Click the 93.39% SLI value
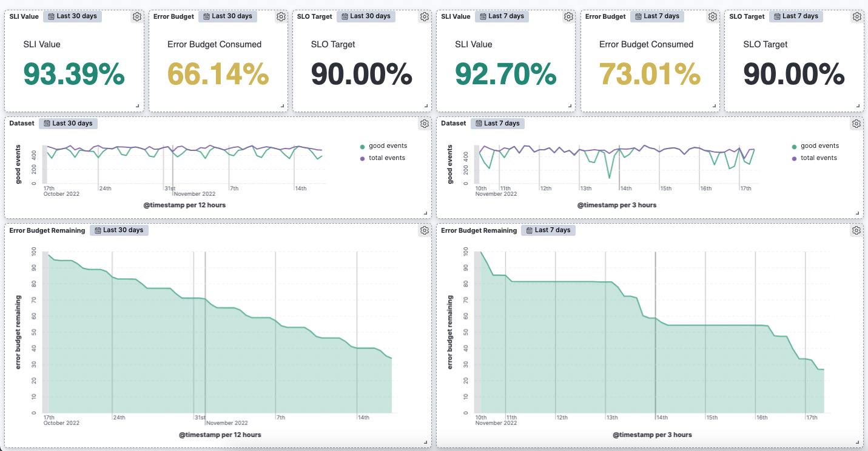Image resolution: width=868 pixels, height=451 pixels. tap(74, 75)
